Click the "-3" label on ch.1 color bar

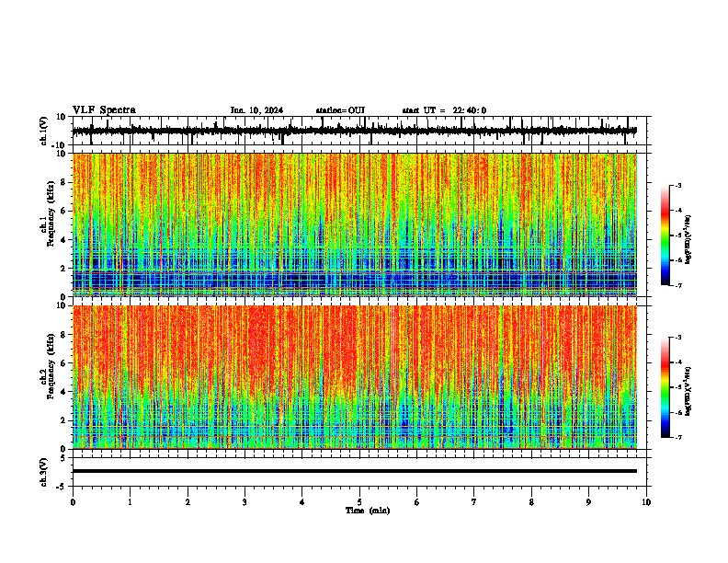(x=678, y=186)
